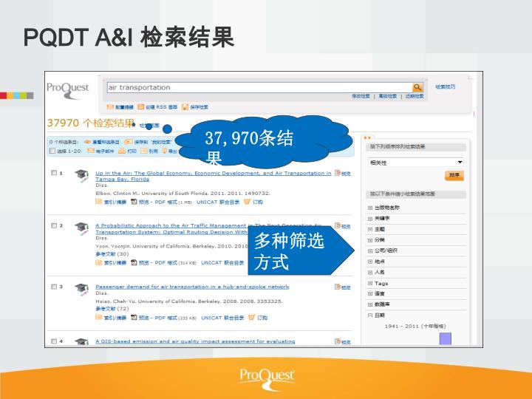Click the save to My Research folder icon
This screenshot has height=399, width=532.
128,142
